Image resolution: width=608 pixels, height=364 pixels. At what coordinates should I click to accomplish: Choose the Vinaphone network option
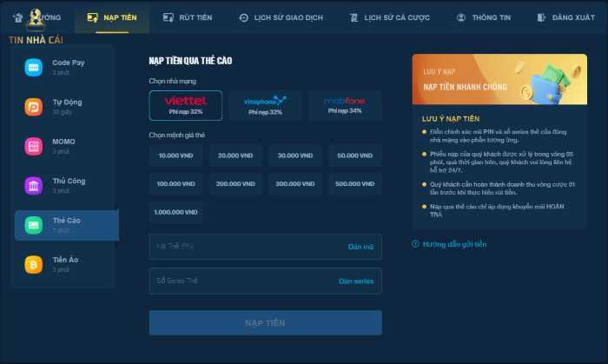pyautogui.click(x=265, y=105)
